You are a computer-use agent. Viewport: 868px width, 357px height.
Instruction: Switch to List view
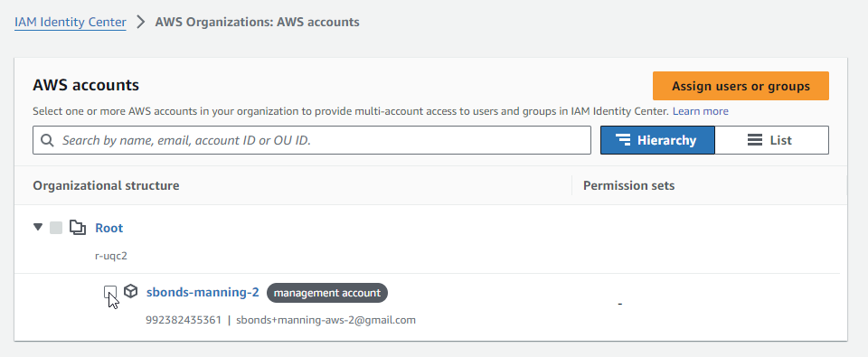pyautogui.click(x=771, y=140)
